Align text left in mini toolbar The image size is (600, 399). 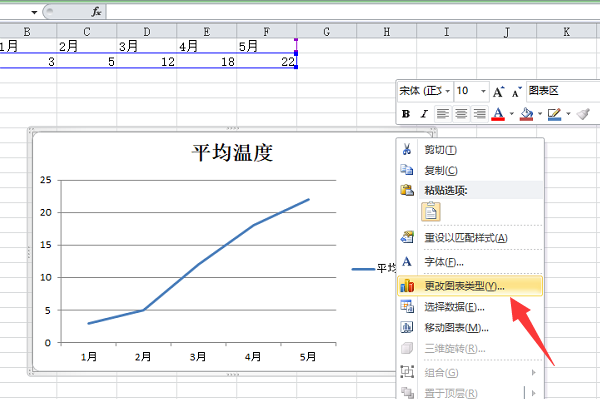pyautogui.click(x=443, y=114)
